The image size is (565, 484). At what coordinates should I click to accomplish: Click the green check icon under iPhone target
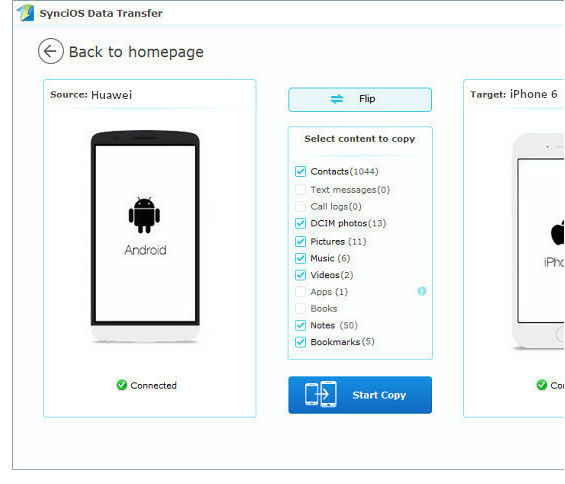tap(542, 385)
